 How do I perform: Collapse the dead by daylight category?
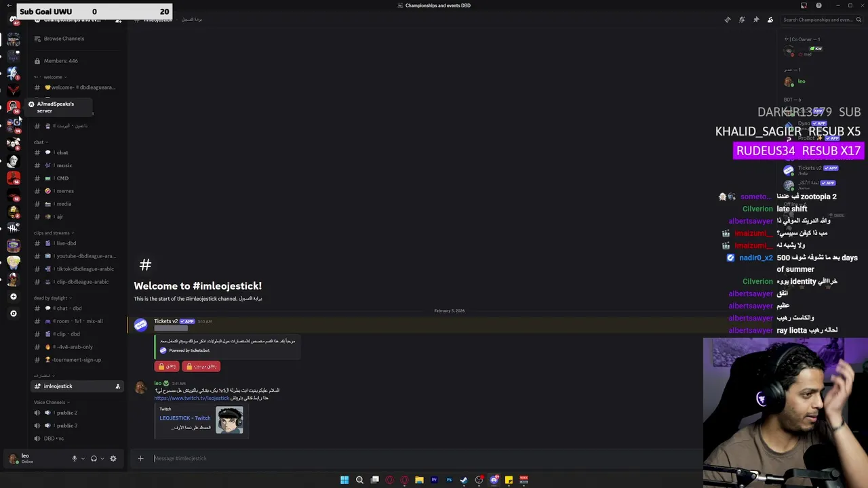(x=52, y=298)
